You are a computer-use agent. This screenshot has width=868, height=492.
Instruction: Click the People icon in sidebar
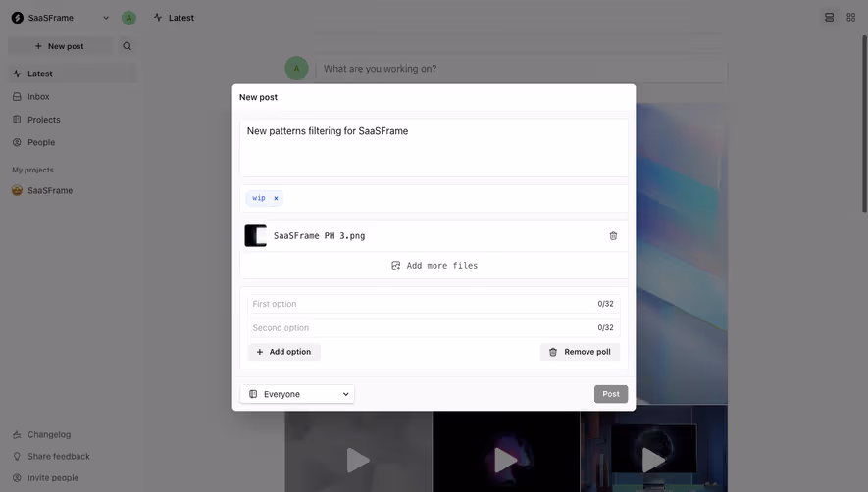[17, 142]
